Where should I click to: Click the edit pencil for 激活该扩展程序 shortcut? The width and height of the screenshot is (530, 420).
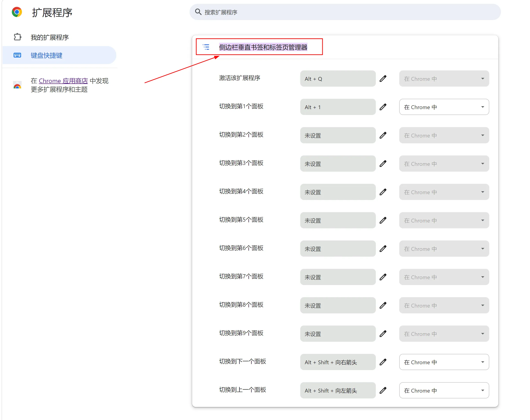click(383, 79)
